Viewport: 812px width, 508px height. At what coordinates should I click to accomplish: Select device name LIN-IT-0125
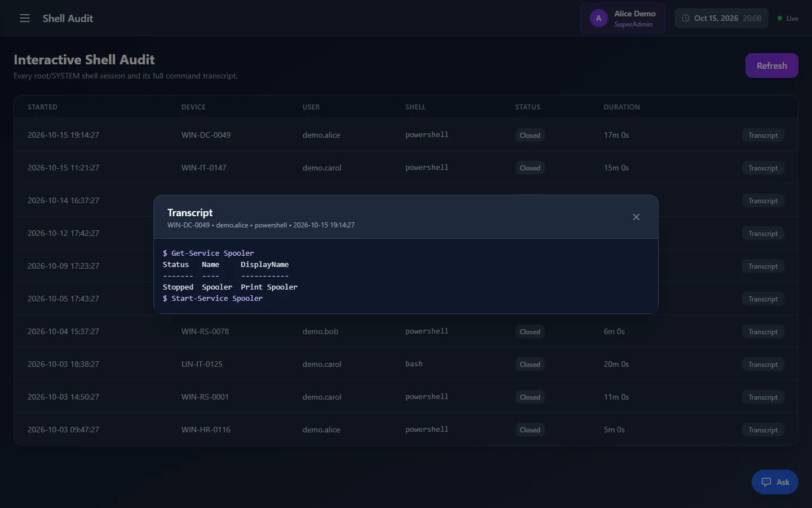(x=202, y=364)
